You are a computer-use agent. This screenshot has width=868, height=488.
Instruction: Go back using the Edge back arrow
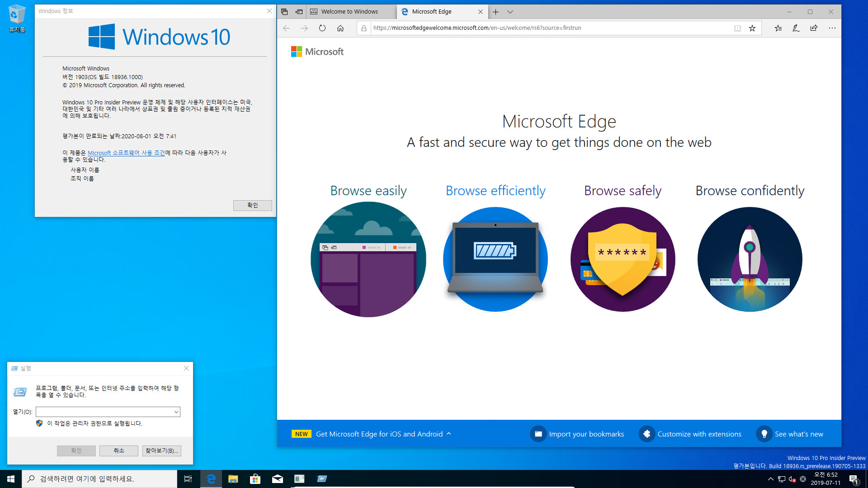point(287,28)
